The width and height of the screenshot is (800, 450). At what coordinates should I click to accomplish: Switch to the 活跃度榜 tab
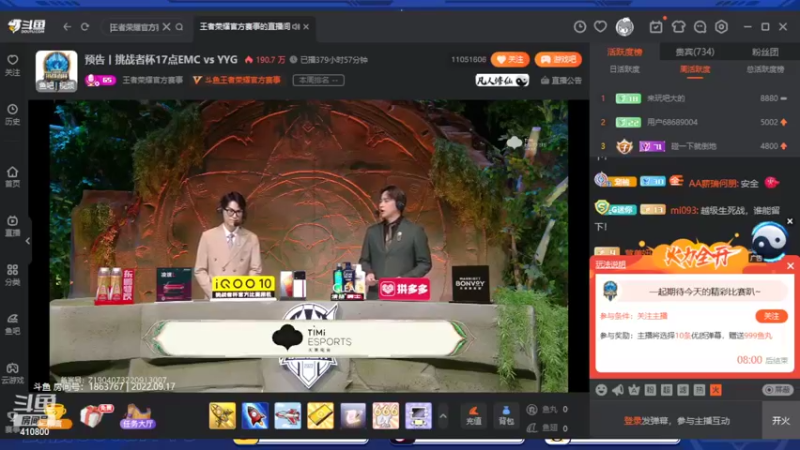[625, 52]
